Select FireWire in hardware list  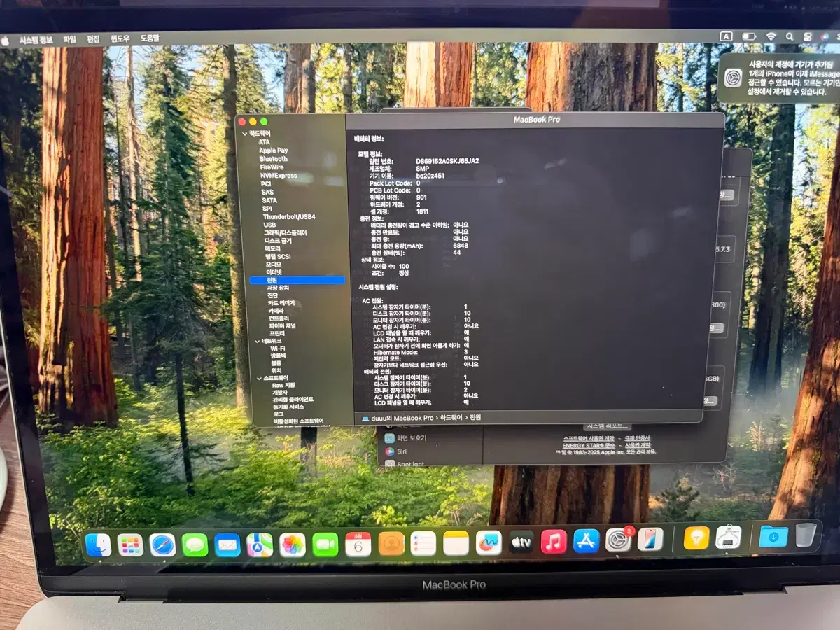(272, 167)
